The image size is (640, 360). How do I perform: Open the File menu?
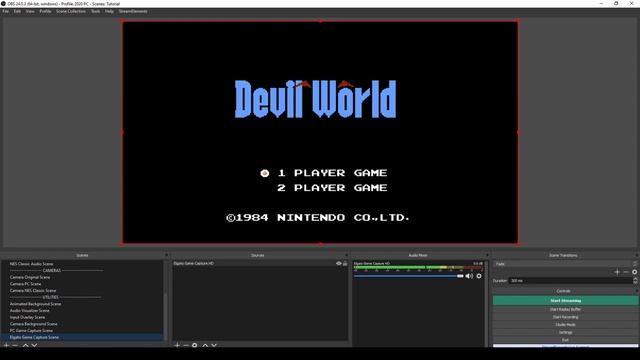point(5,11)
